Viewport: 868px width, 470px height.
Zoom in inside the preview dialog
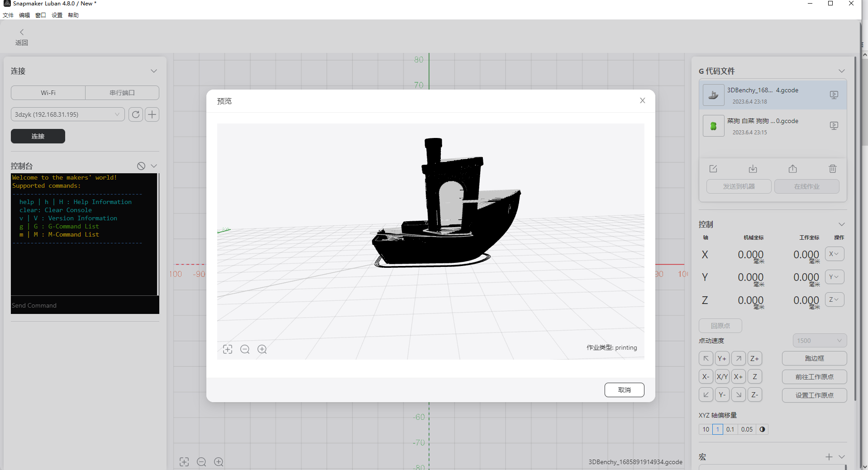click(x=262, y=349)
